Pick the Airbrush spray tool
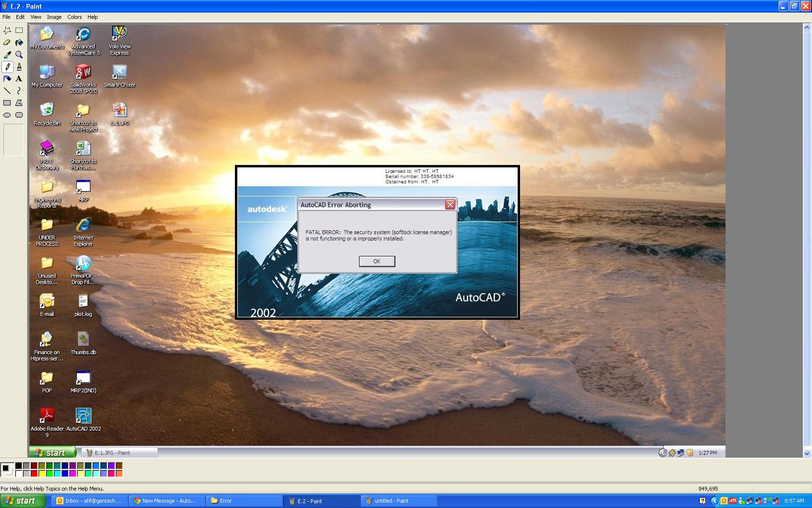Viewport: 812px width, 508px height. tap(7, 78)
